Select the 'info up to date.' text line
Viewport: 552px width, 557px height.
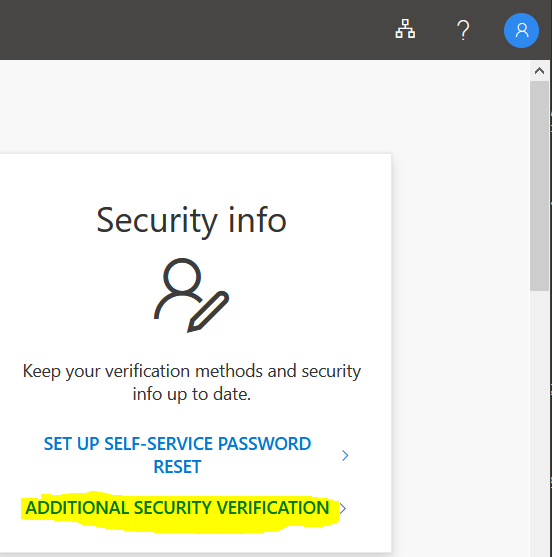pos(191,394)
